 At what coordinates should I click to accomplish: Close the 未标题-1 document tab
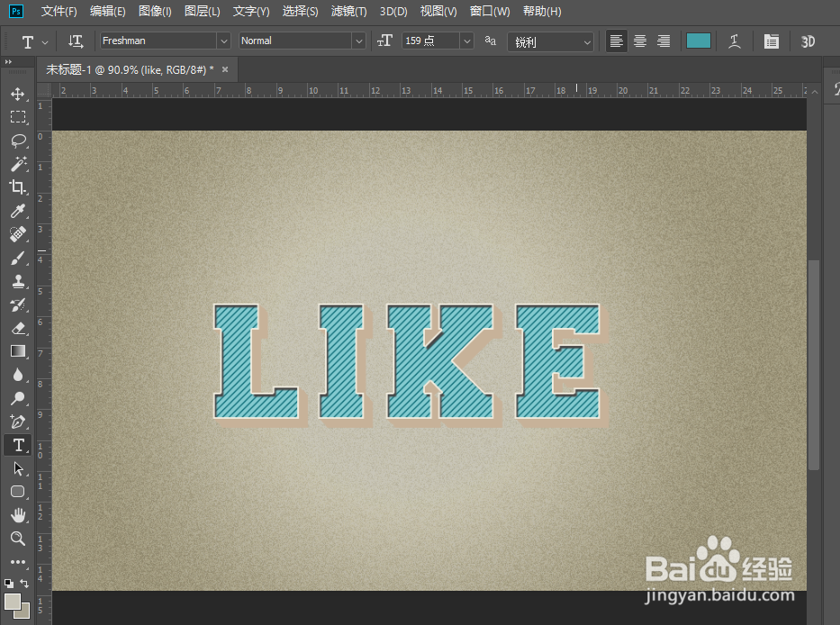click(225, 69)
